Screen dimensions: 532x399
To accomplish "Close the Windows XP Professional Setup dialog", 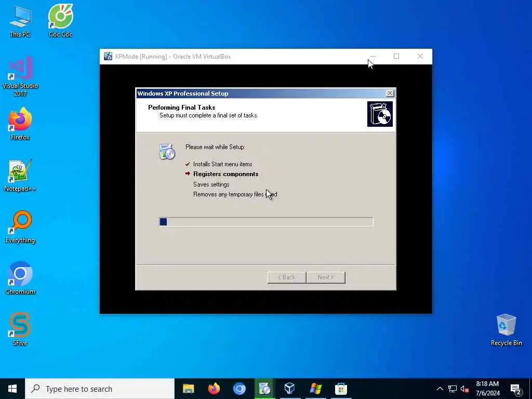I will coord(390,94).
